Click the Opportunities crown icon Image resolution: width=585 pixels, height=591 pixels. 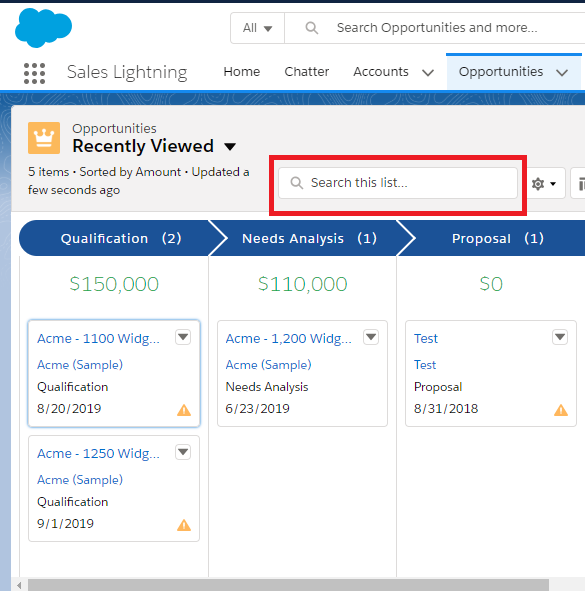(x=44, y=138)
